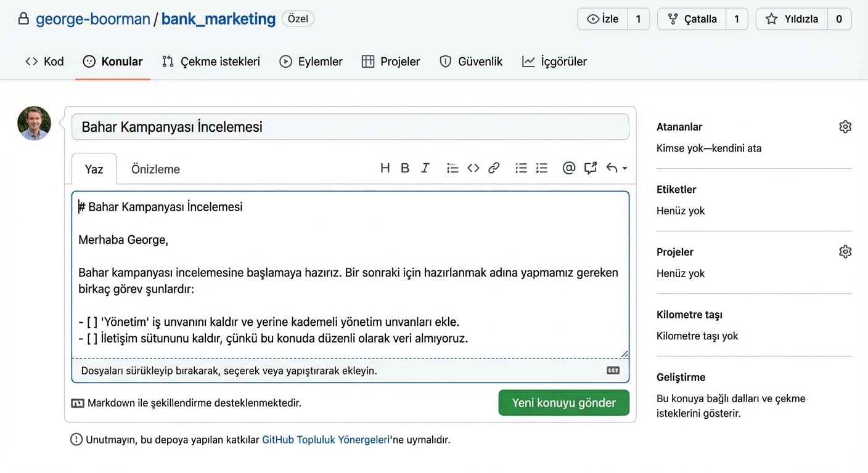Open the GitHub Topluluk Yönergeleri link
This screenshot has width=868, height=473.
325,439
